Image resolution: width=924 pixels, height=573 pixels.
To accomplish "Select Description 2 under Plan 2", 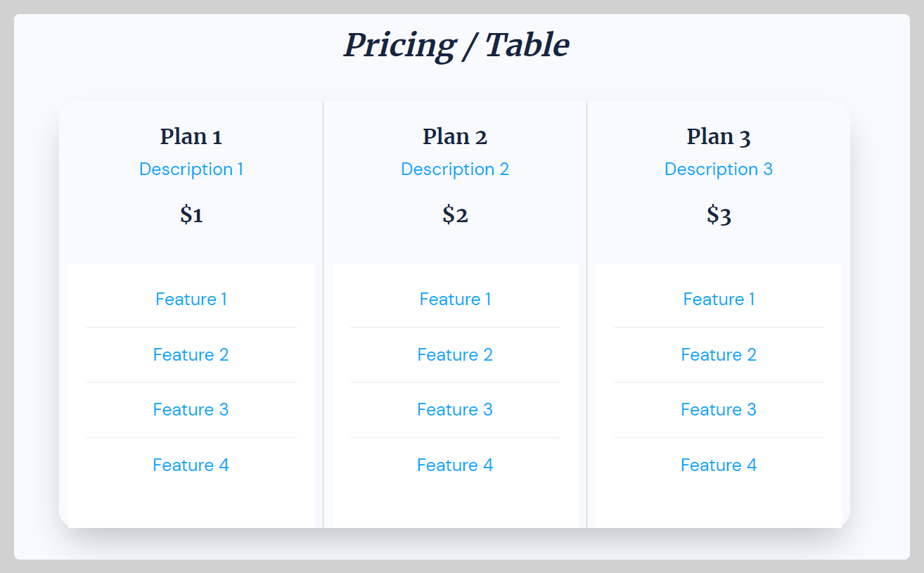I will 455,169.
